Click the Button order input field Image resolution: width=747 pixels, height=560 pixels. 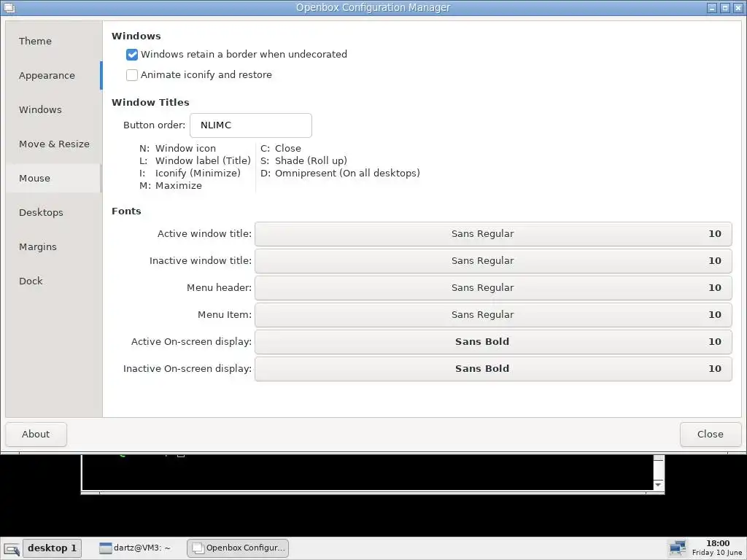[251, 125]
